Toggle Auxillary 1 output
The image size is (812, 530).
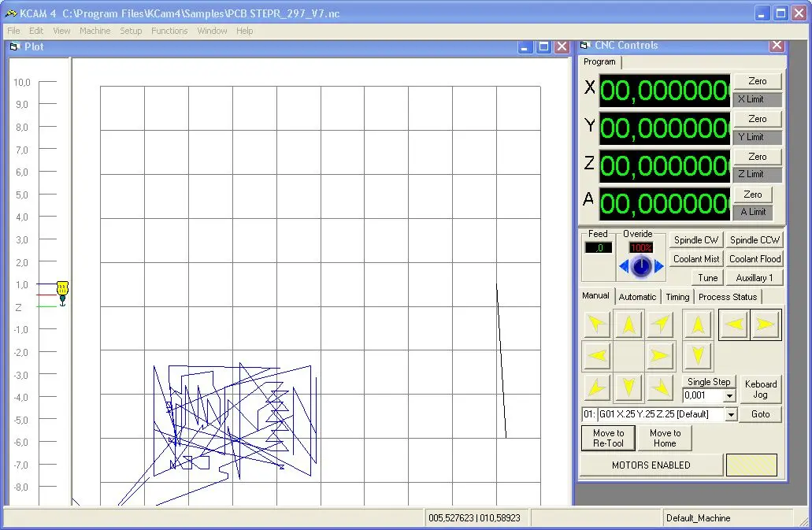[x=755, y=278]
